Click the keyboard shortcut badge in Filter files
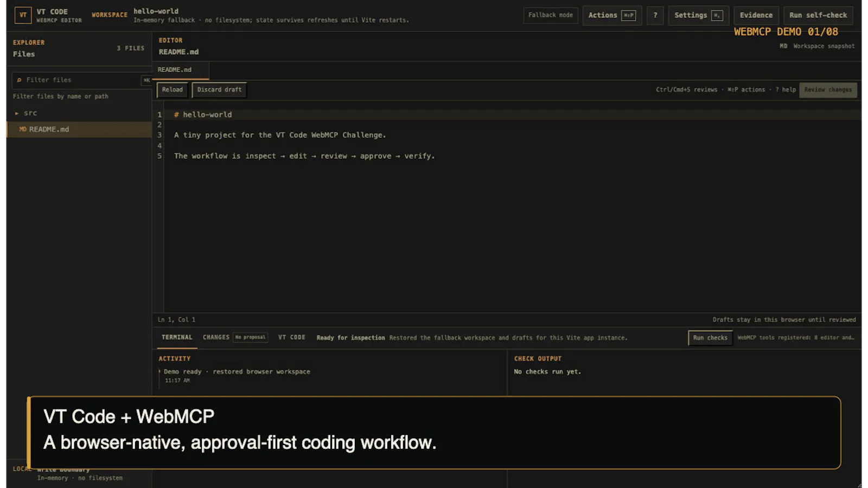Image resolution: width=868 pixels, height=488 pixels. pos(146,80)
